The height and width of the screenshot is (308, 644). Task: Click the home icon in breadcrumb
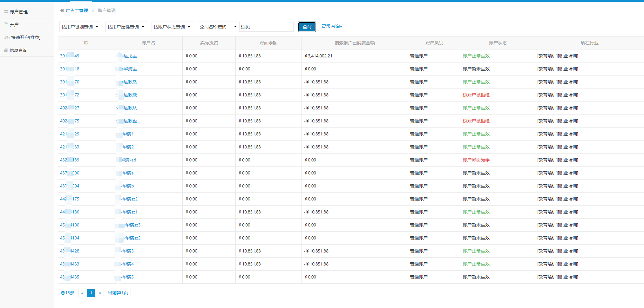(62, 10)
